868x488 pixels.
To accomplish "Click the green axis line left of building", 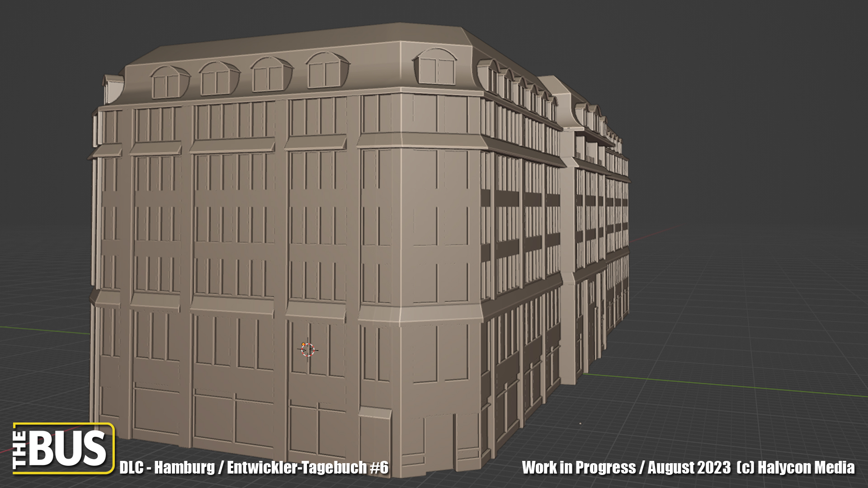I will [x=45, y=330].
